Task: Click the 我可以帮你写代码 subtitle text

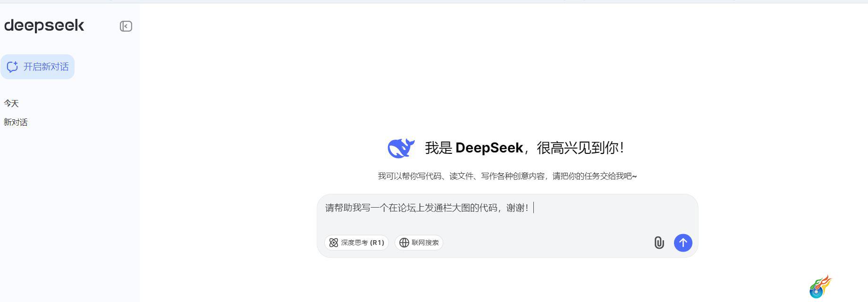Action: point(507,176)
